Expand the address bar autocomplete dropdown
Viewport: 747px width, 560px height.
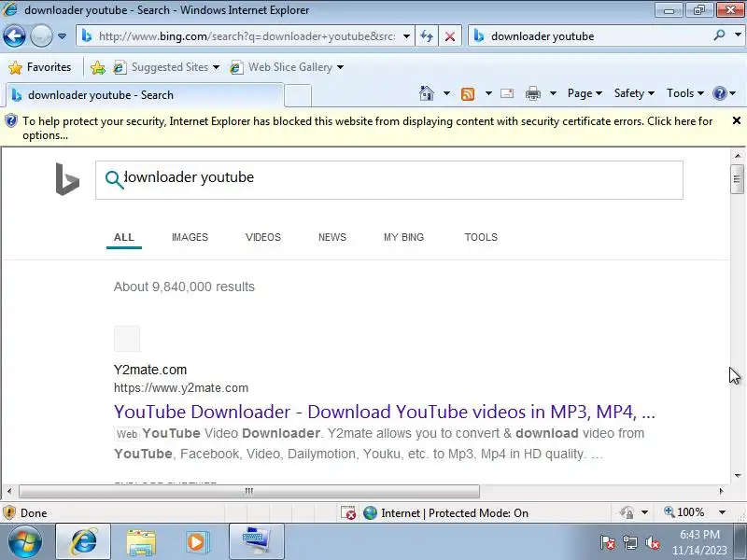click(406, 36)
